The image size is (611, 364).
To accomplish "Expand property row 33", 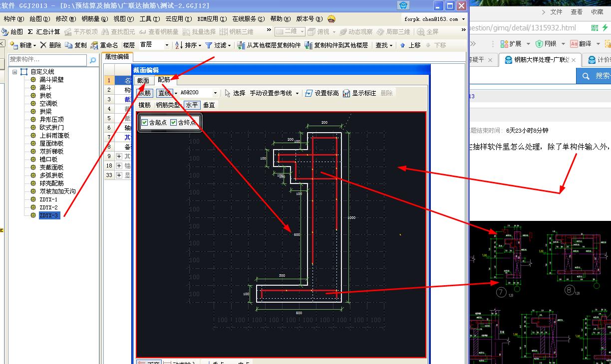I will (x=119, y=175).
